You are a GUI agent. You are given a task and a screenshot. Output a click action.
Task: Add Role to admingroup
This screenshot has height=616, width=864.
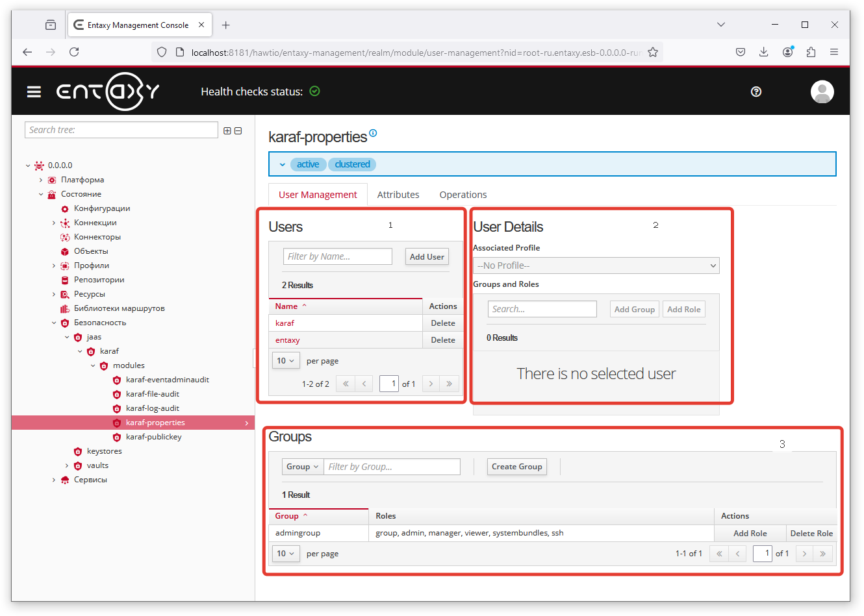point(750,534)
